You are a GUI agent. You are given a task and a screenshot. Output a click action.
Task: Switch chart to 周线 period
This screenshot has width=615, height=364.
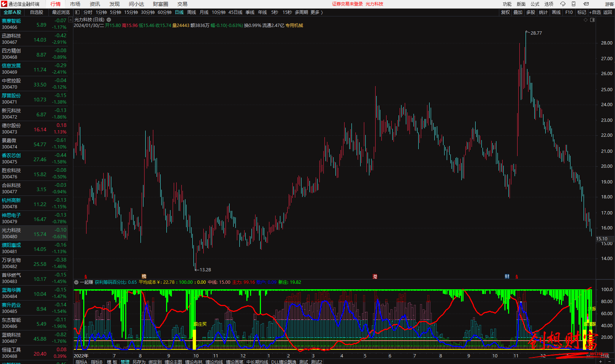[192, 12]
